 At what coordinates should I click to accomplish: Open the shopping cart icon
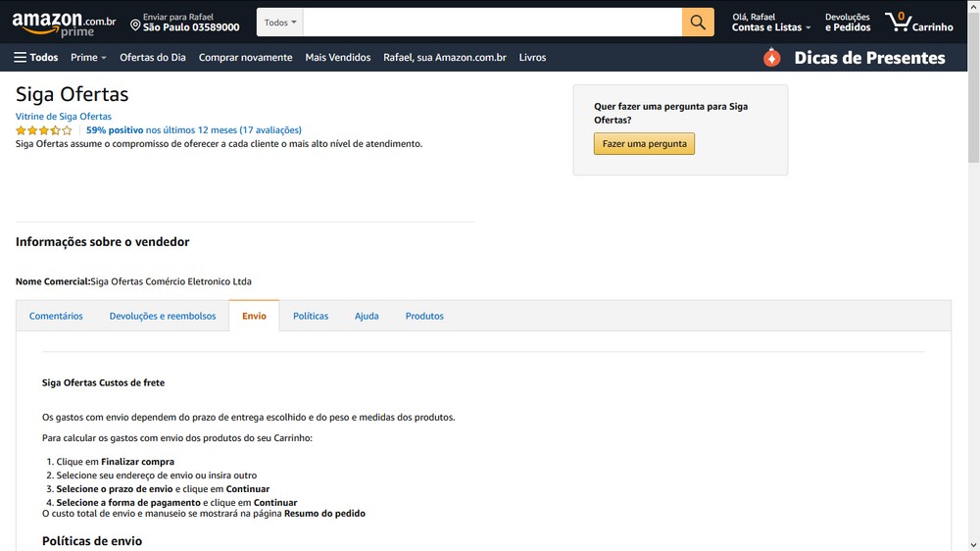coord(899,23)
